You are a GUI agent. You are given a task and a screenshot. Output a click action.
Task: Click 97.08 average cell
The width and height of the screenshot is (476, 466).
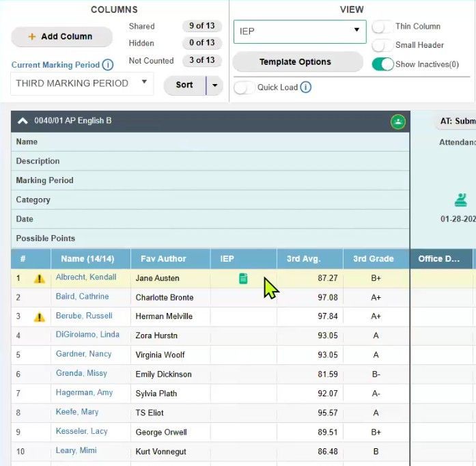[x=310, y=297]
